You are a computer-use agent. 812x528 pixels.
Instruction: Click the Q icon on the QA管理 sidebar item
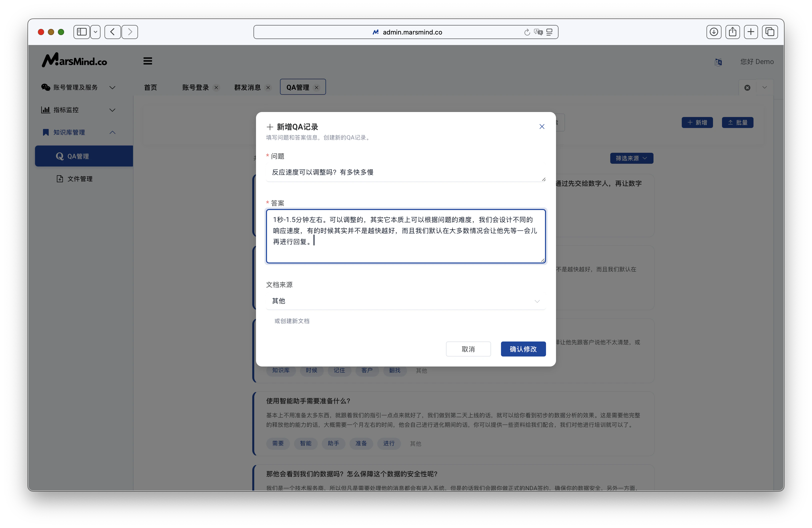point(60,156)
